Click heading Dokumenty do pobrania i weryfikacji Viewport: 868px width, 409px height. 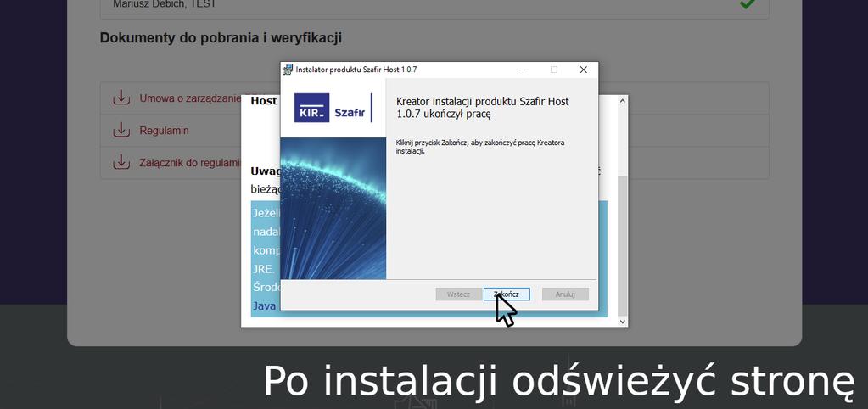[221, 38]
